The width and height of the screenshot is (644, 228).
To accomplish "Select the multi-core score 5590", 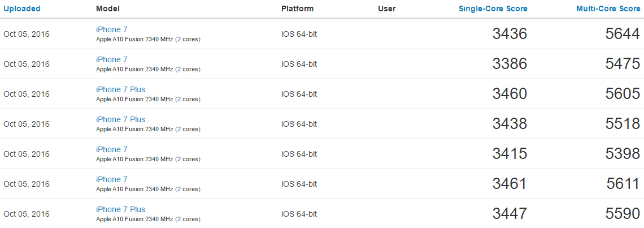I will tap(622, 214).
